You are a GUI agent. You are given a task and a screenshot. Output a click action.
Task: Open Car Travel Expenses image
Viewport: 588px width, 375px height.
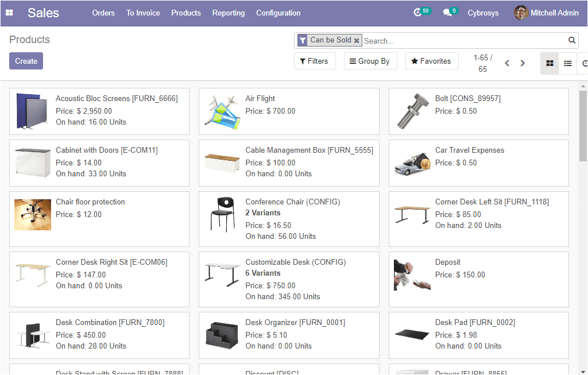pyautogui.click(x=412, y=164)
